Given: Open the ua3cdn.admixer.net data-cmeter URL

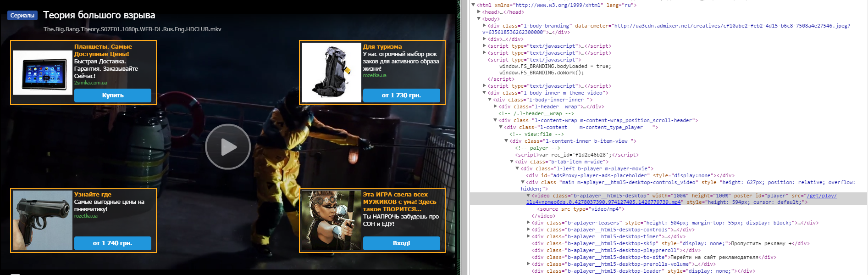Looking at the screenshot, I should coord(666,29).
